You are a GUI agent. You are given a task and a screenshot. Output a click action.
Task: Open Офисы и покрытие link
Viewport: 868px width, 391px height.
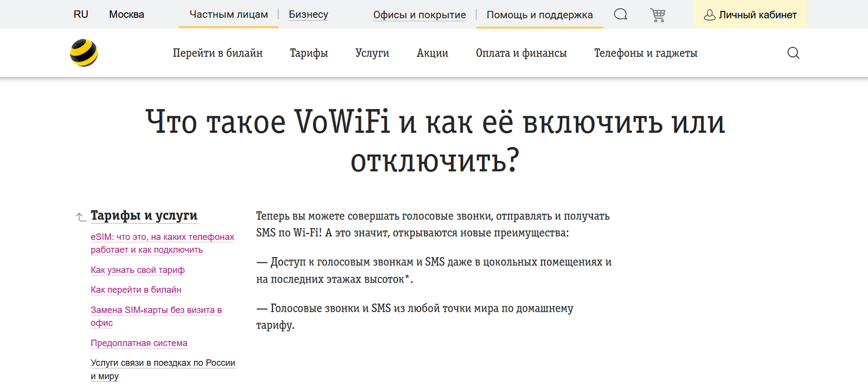click(420, 14)
